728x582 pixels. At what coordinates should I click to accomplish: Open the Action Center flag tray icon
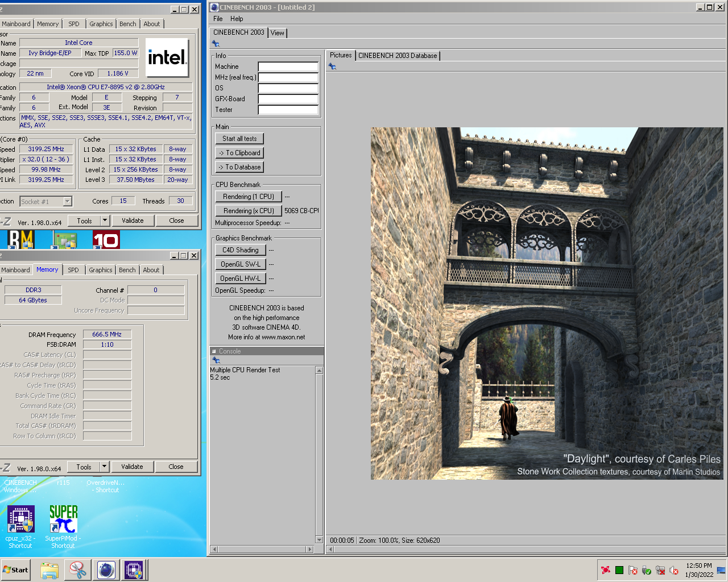(633, 570)
